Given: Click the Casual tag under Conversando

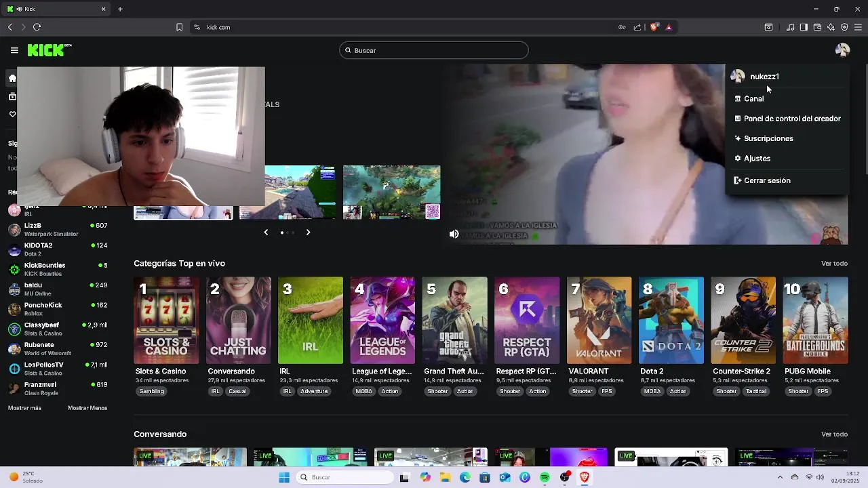Looking at the screenshot, I should click(x=237, y=392).
